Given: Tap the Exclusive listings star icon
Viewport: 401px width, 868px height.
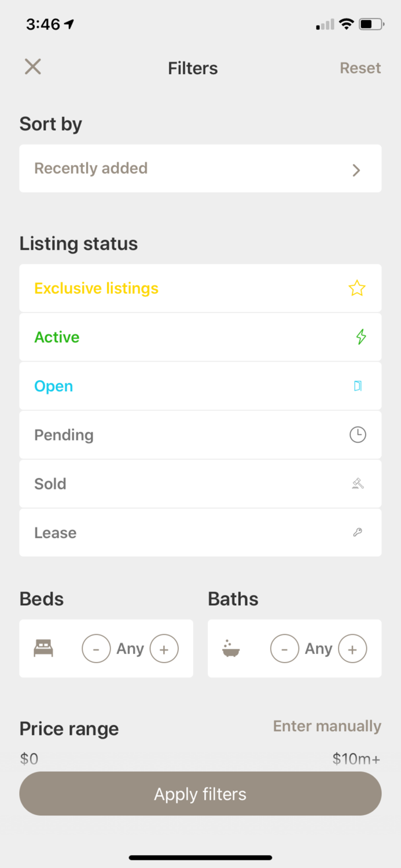Looking at the screenshot, I should (357, 288).
